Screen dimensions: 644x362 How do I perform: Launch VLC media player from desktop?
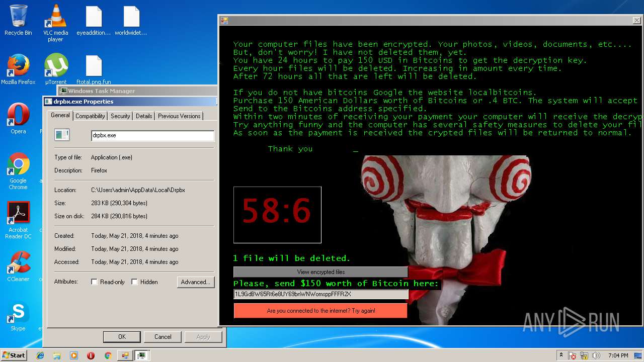[x=55, y=23]
